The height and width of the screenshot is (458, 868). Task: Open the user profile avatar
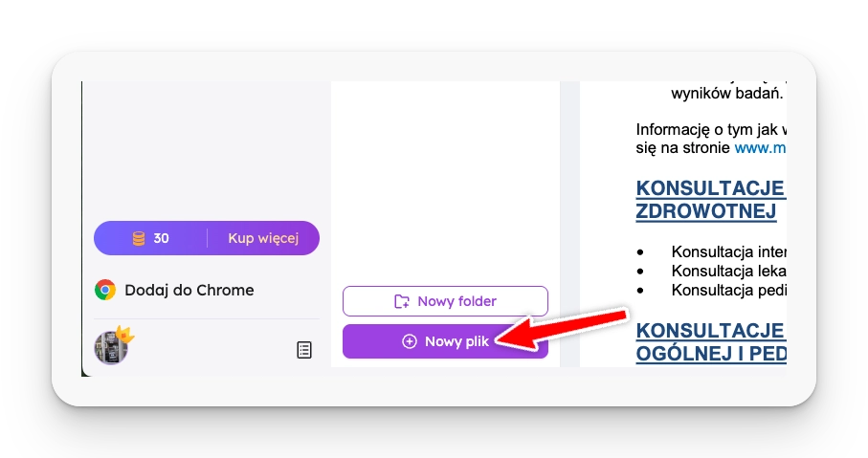(110, 348)
